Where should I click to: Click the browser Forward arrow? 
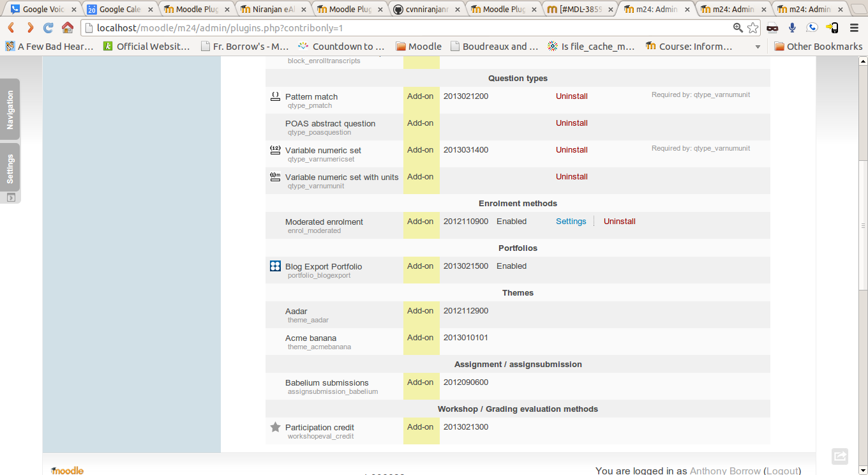click(29, 28)
